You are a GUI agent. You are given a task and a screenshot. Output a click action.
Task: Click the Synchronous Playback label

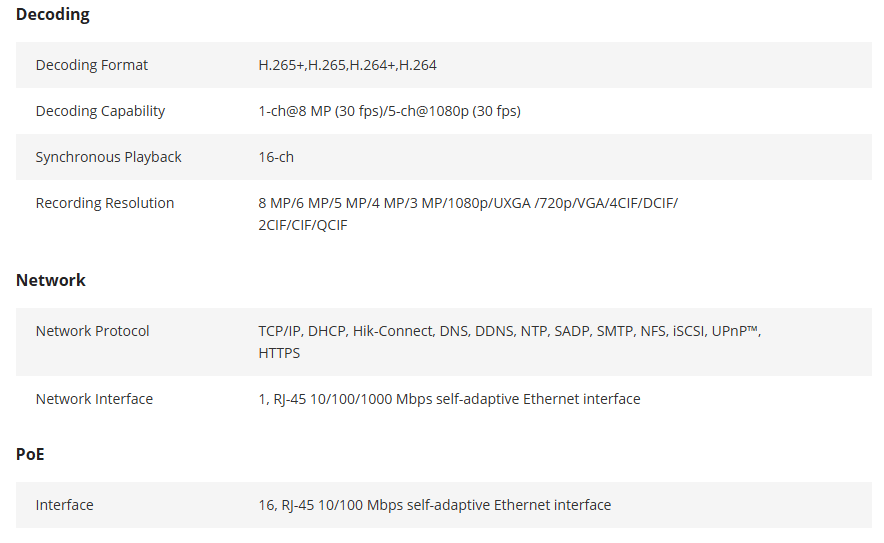(x=108, y=157)
